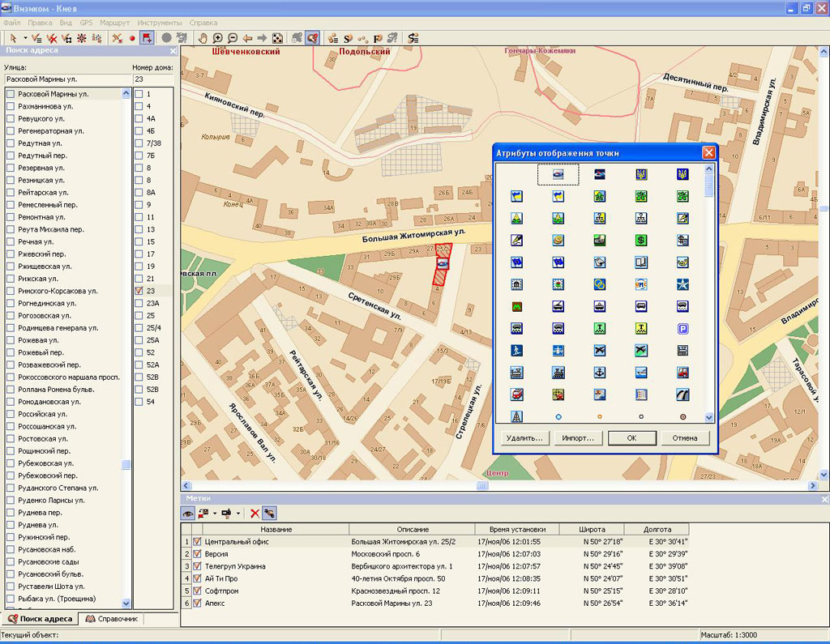The height and width of the screenshot is (644, 830).
Task: Check the box next to Рейтарская ул.
Action: [11, 193]
